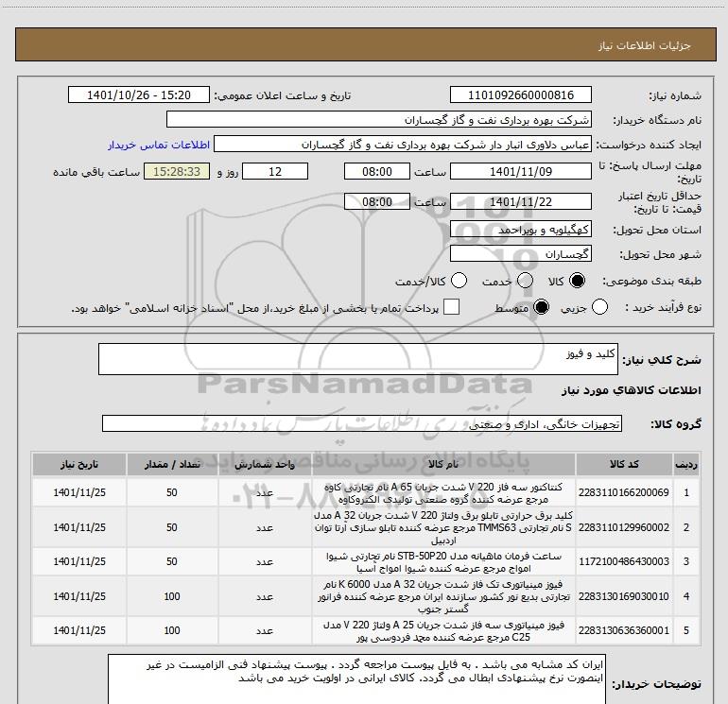Click the response deadline time 08:00 field
The image size is (728, 704).
point(377,171)
